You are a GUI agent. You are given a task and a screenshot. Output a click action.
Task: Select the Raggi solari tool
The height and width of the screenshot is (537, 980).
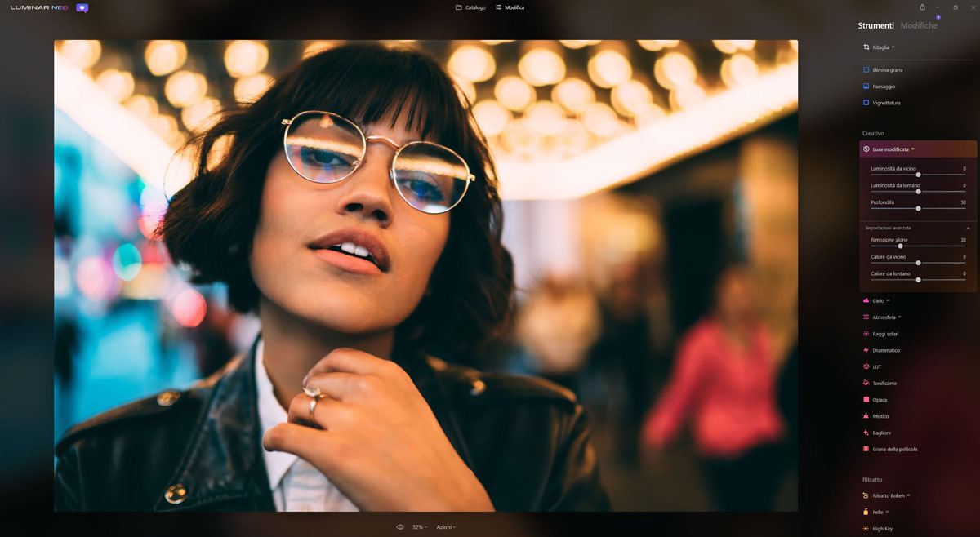click(x=885, y=334)
